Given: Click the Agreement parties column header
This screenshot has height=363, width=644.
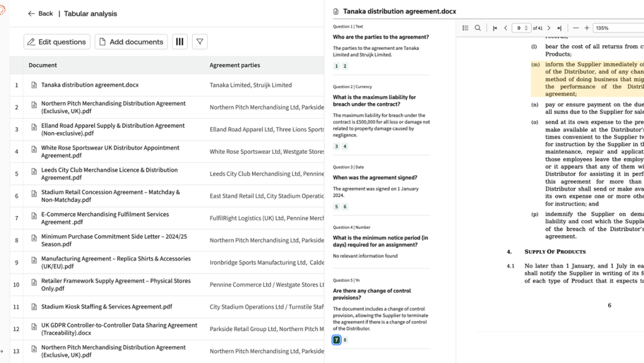Looking at the screenshot, I should (x=235, y=65).
